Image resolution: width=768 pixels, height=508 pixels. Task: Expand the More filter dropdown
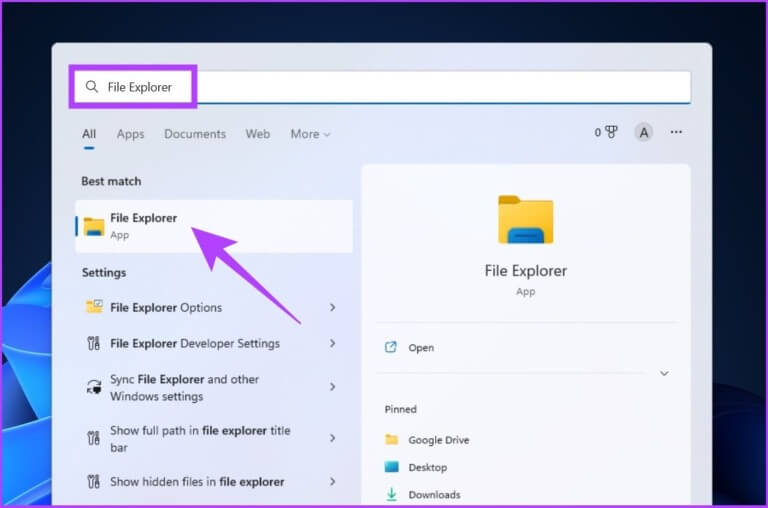click(310, 134)
